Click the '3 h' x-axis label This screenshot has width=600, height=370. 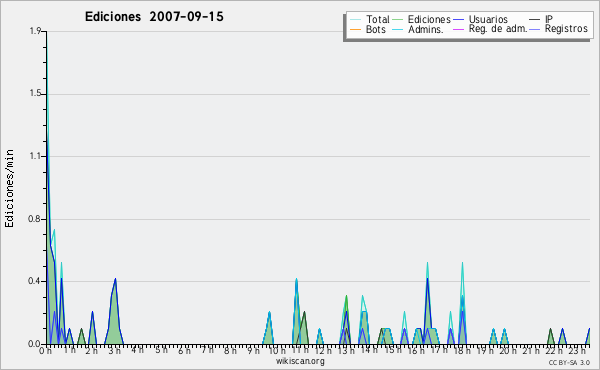click(114, 350)
